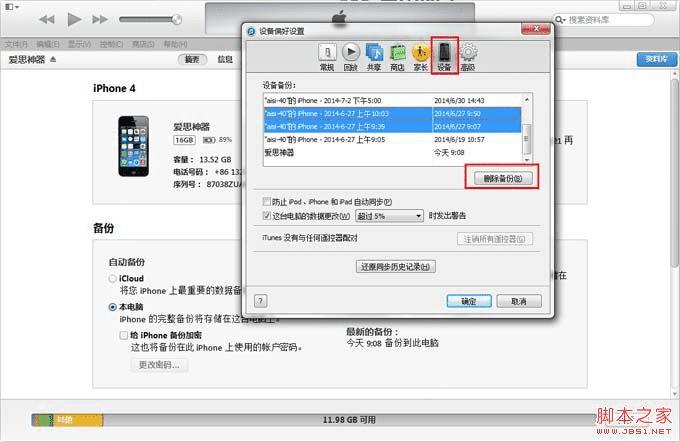The image size is (680, 442).
Task: Click the 资料库 button
Action: point(657,59)
